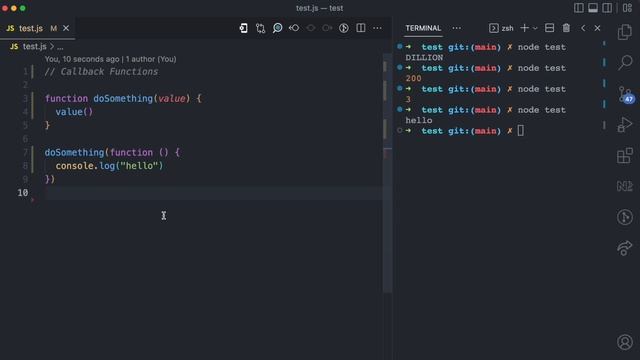Click the go to file icon in editor toolbar
The width and height of the screenshot is (640, 360).
point(244,28)
